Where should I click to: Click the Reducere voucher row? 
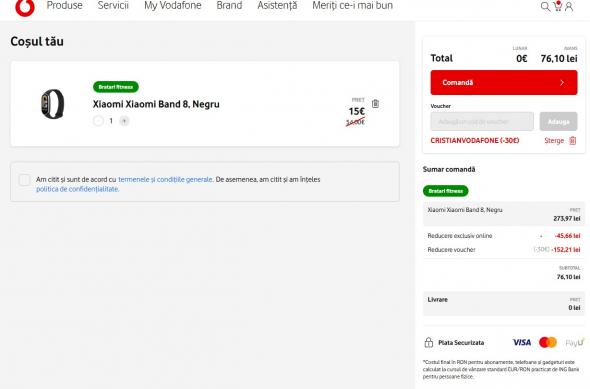click(x=504, y=250)
